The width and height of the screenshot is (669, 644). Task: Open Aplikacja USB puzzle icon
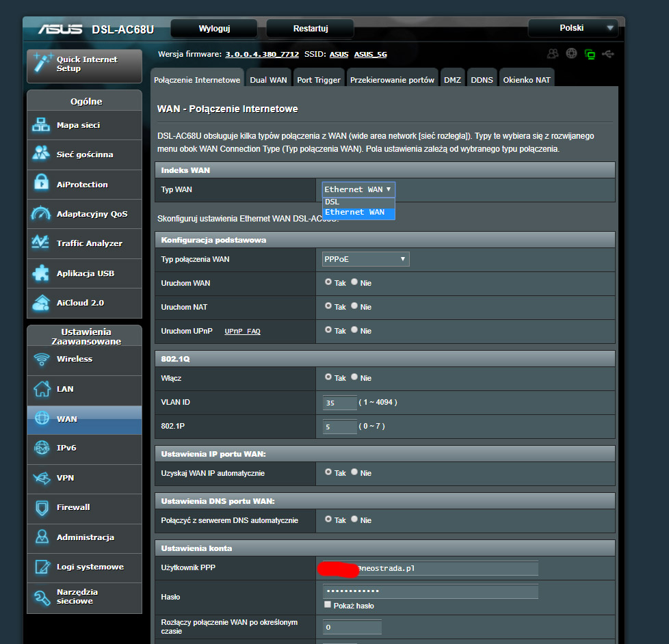(x=42, y=273)
